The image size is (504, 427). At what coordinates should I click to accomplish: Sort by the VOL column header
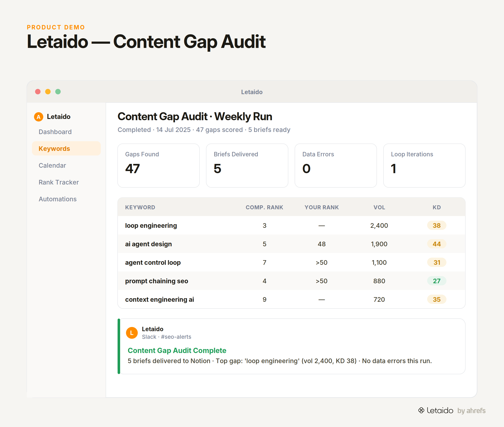379,207
